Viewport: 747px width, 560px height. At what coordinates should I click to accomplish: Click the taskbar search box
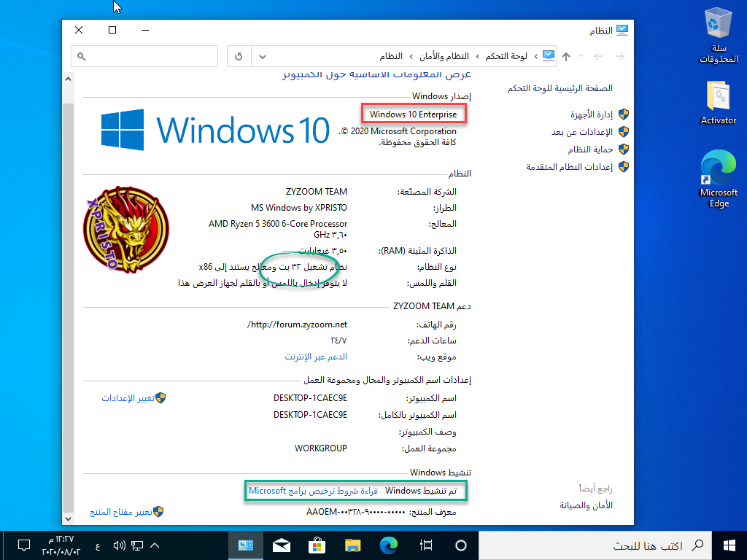click(595, 545)
